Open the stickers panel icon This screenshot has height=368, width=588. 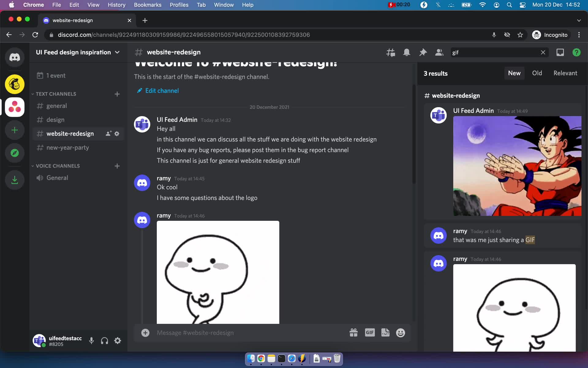pos(385,333)
